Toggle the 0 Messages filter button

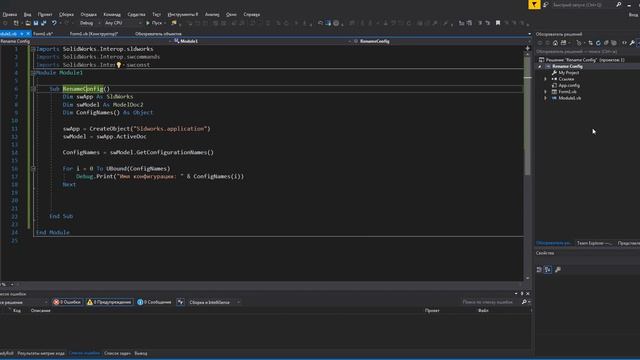pyautogui.click(x=154, y=302)
